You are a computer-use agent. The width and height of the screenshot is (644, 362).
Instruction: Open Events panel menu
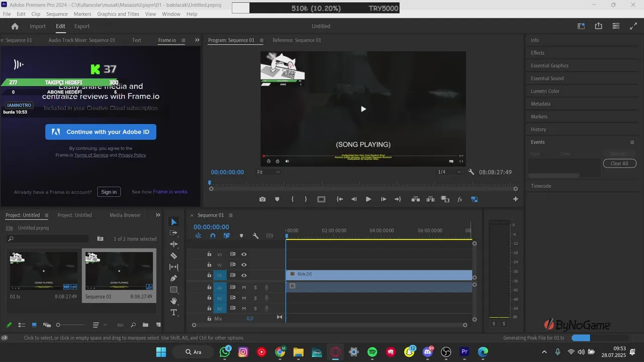pos(632,142)
